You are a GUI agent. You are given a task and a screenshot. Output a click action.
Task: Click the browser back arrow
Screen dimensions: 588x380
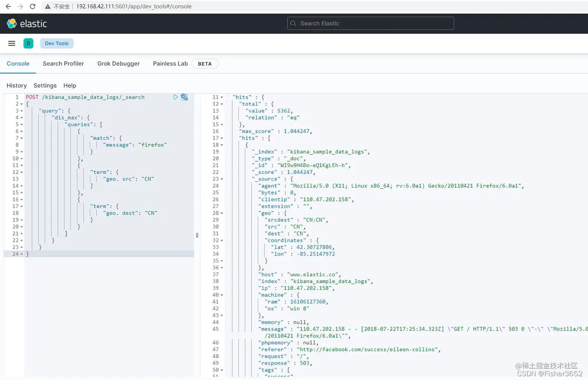(8, 7)
